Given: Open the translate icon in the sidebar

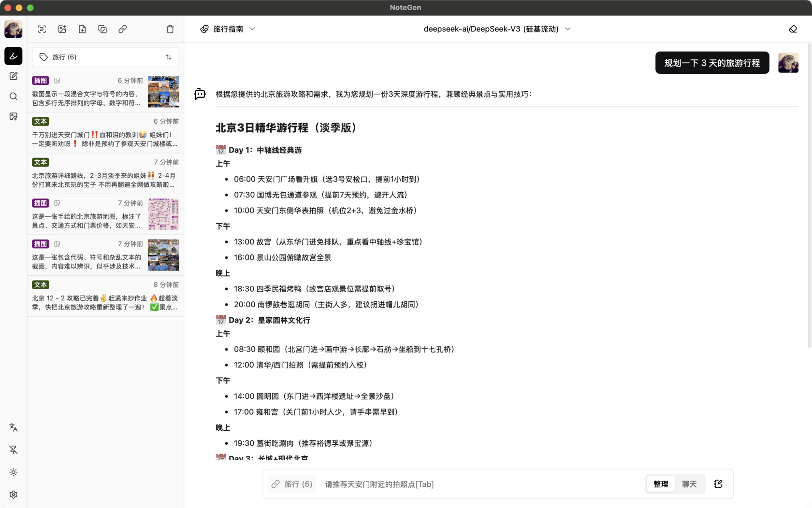Looking at the screenshot, I should [13, 428].
